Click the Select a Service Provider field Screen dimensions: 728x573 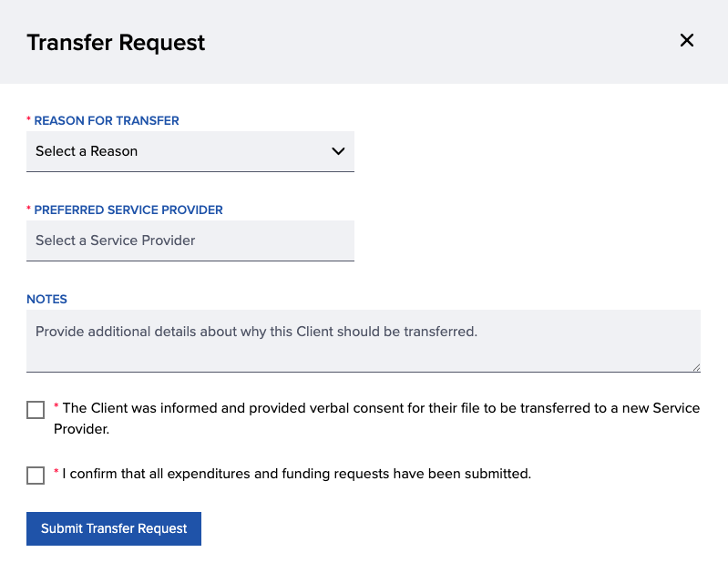coord(190,240)
